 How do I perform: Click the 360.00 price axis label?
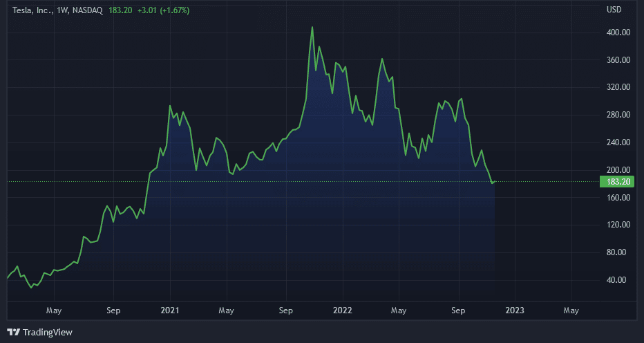[x=617, y=60]
